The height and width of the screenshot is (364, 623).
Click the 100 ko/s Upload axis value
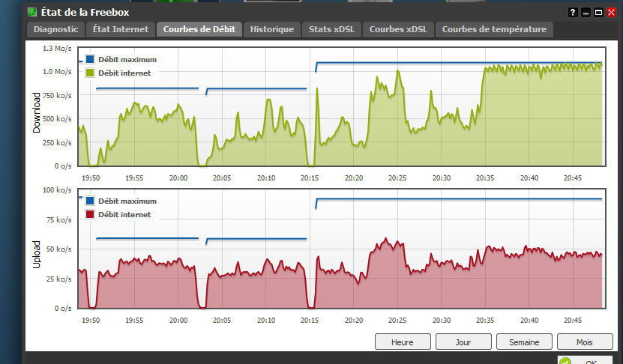coord(57,190)
